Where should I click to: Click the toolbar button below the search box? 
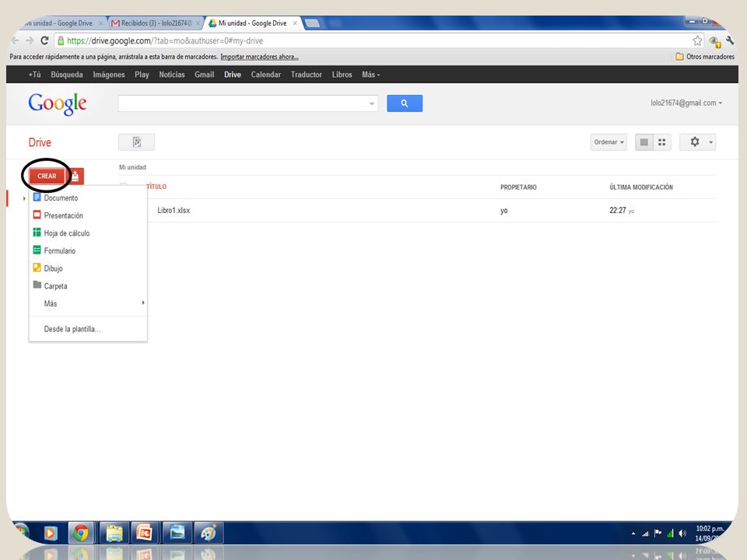click(136, 142)
